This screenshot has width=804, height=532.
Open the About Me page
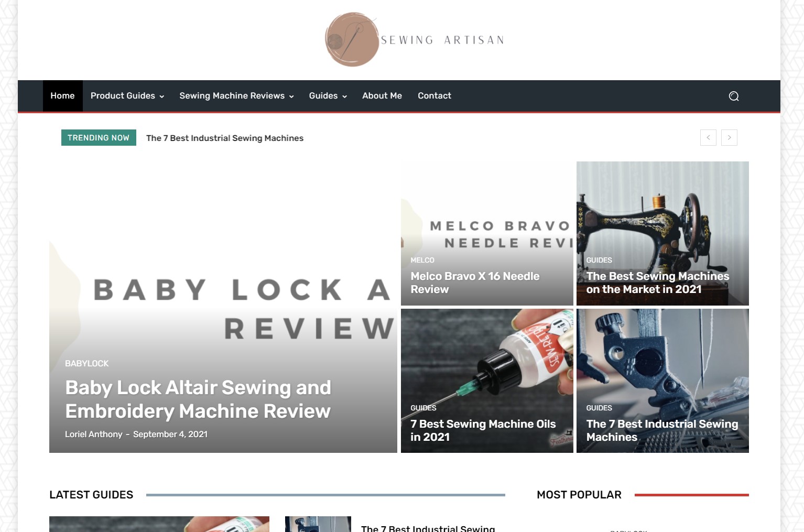382,96
